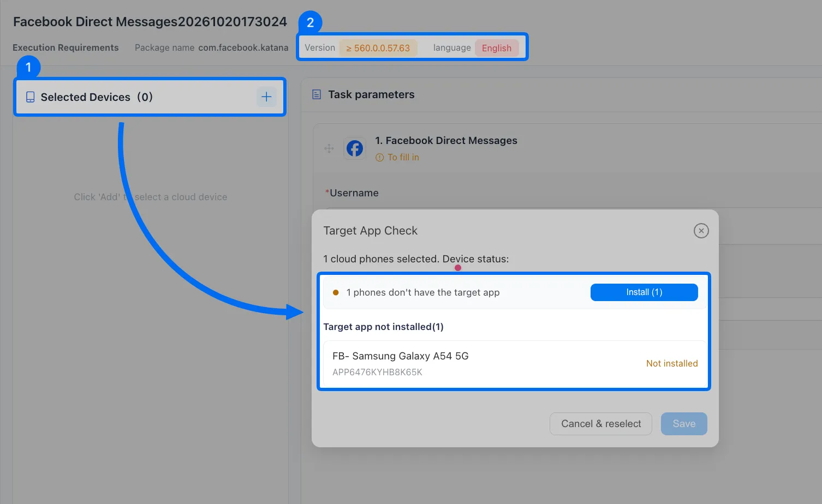Click the title Facebook Direct Messages20261020173024
The height and width of the screenshot is (504, 822).
pyautogui.click(x=150, y=22)
